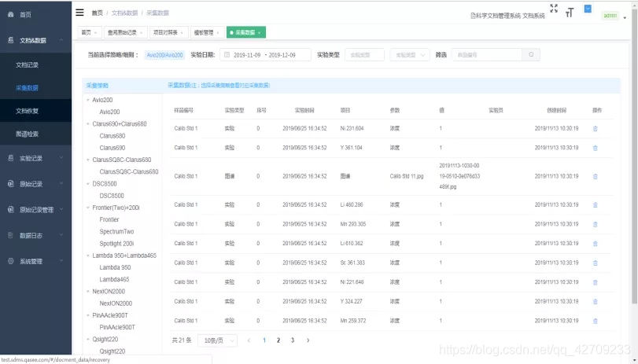This screenshot has height=364, width=638.
Task: Click the 原始记录管理 sidebar icon
Action: point(11,210)
